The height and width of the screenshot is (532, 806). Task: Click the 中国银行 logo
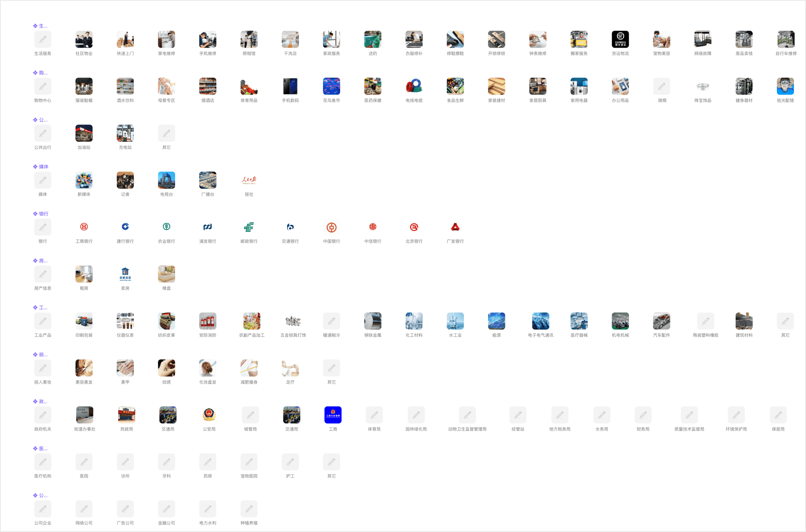point(331,227)
